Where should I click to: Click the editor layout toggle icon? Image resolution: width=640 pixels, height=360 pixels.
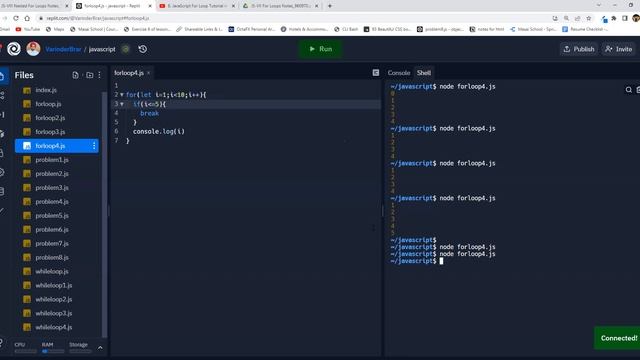(x=376, y=73)
